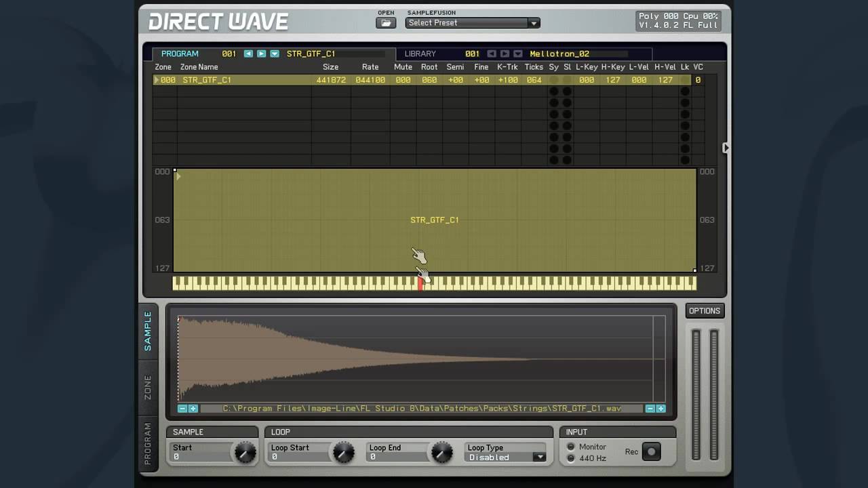Open the library list with the down arrow

518,54
